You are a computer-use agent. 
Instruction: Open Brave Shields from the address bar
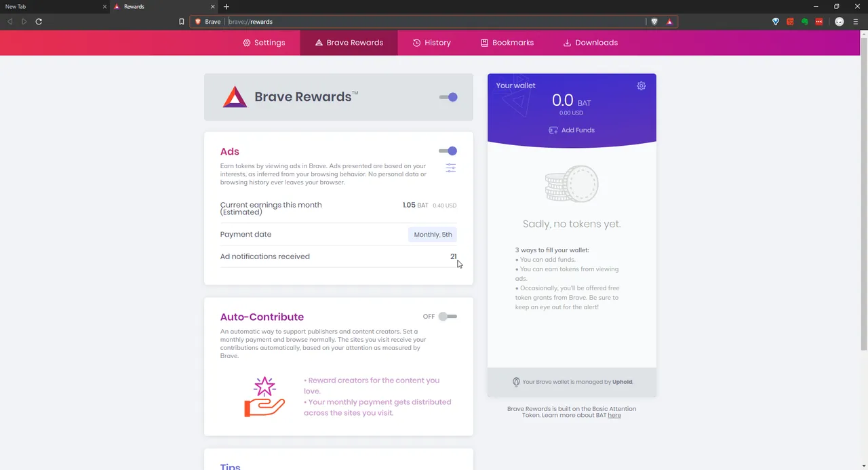pyautogui.click(x=654, y=22)
